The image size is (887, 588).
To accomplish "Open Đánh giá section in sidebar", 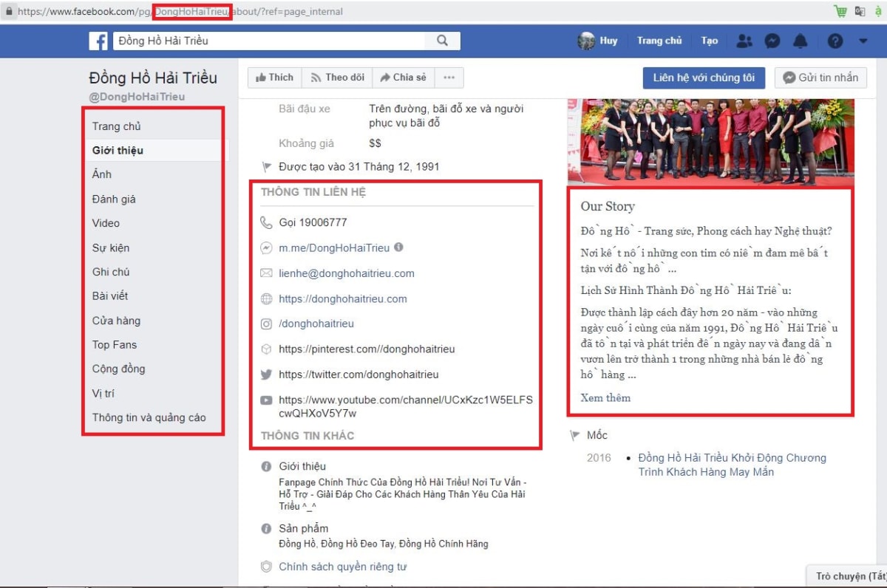I will (x=114, y=199).
